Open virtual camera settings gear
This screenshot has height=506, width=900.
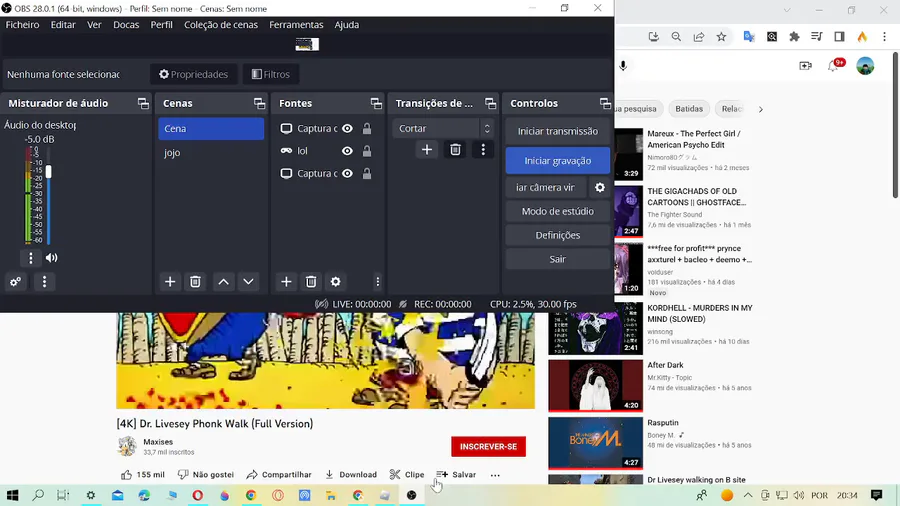click(x=600, y=187)
